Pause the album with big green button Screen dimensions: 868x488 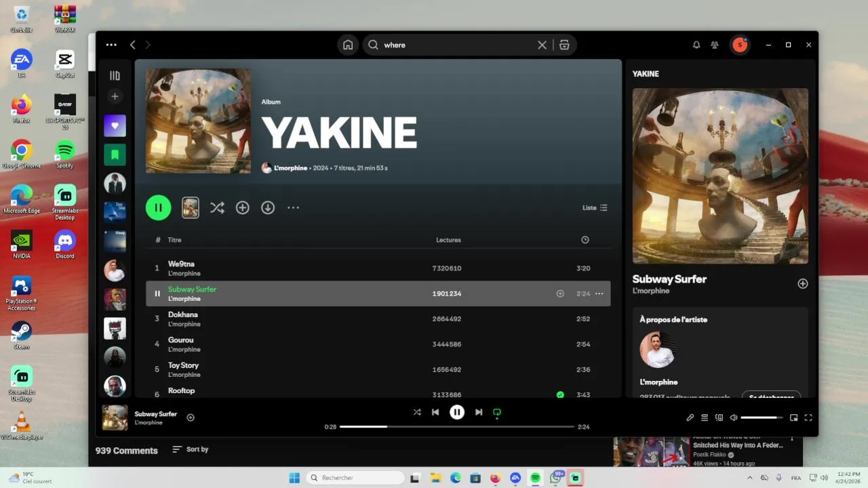tap(158, 207)
